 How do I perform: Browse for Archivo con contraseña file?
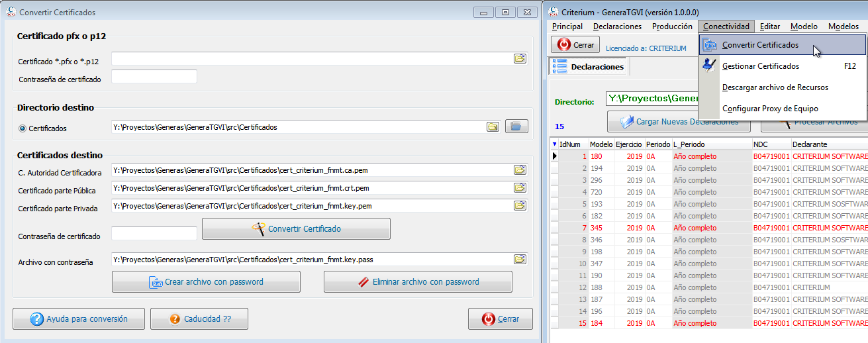click(520, 259)
